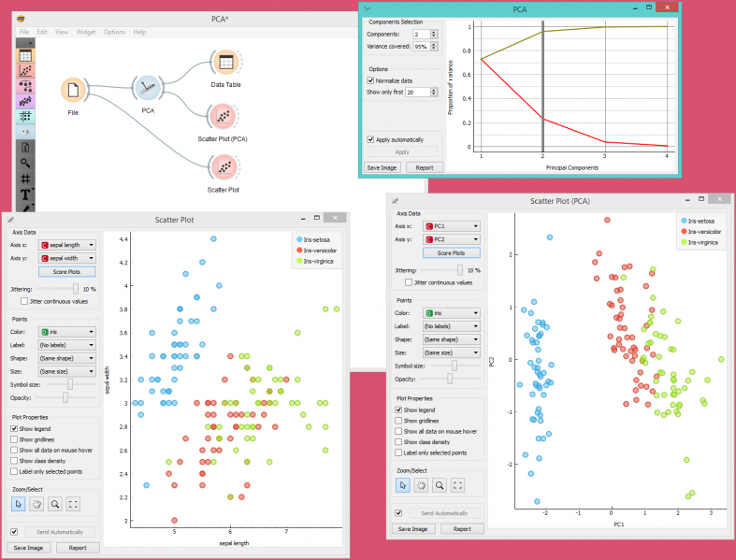This screenshot has height=560, width=736.
Task: Open the Options menu
Action: tap(114, 32)
